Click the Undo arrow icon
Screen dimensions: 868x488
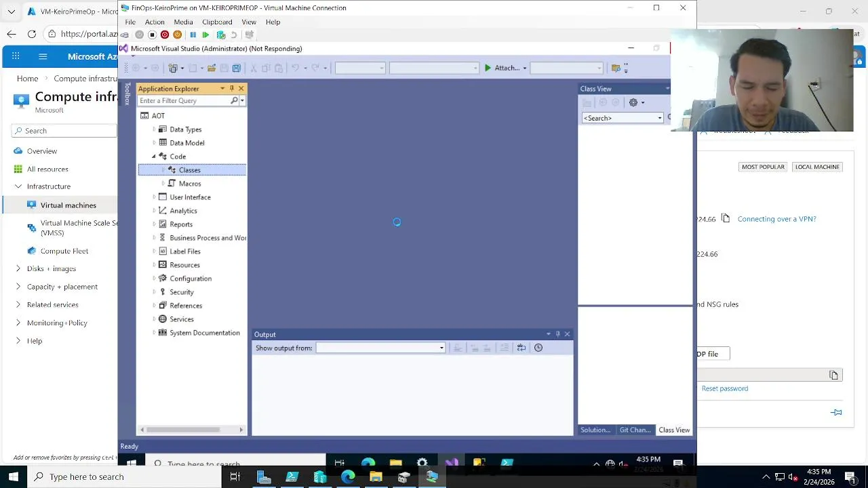coord(295,68)
